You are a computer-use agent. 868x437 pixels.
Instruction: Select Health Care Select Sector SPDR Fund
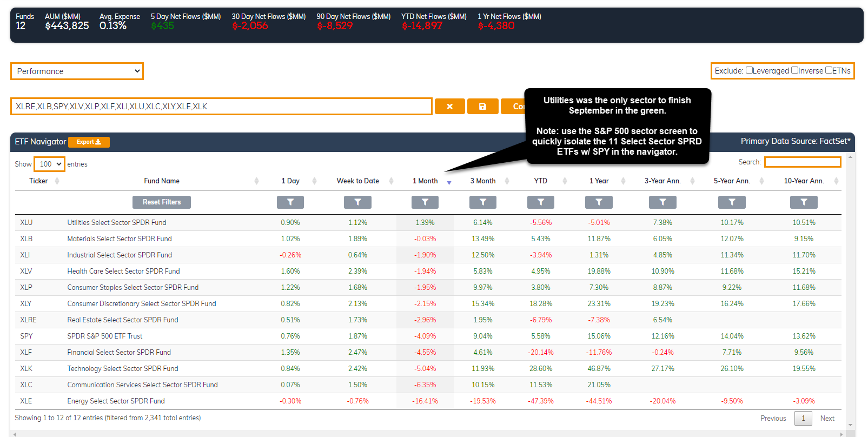123,271
